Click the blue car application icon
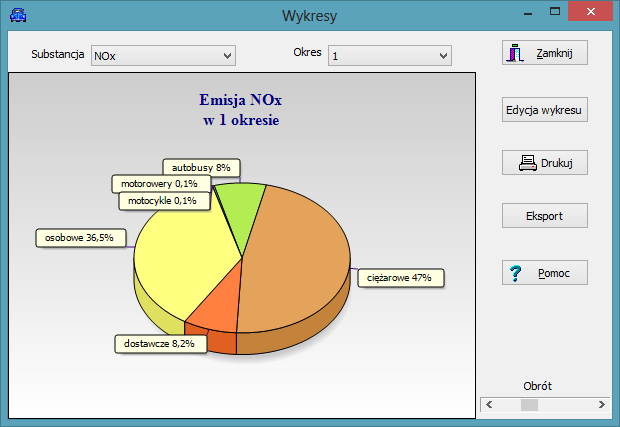 click(x=18, y=15)
